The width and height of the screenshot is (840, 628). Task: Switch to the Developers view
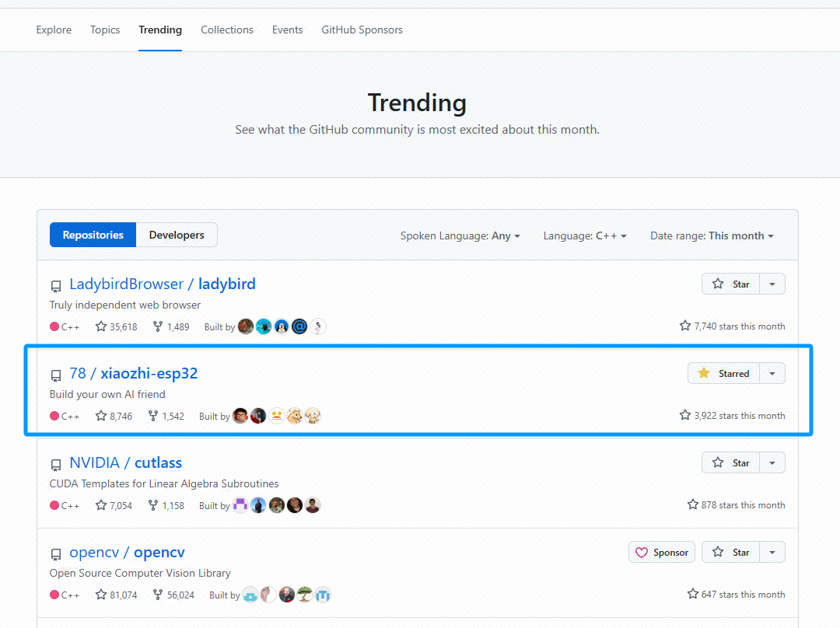click(177, 235)
